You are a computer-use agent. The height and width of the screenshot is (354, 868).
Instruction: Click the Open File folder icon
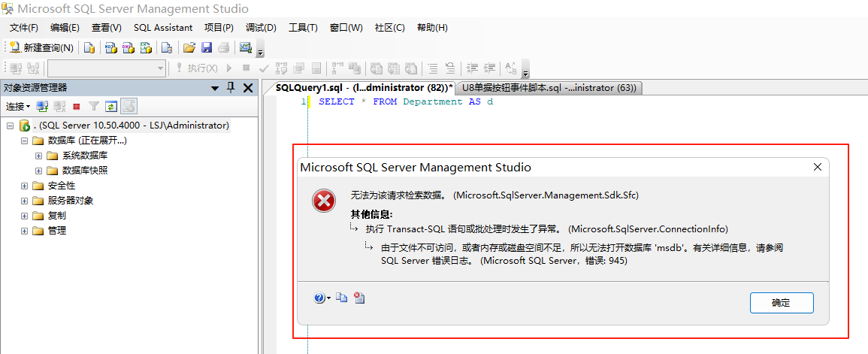point(189,48)
